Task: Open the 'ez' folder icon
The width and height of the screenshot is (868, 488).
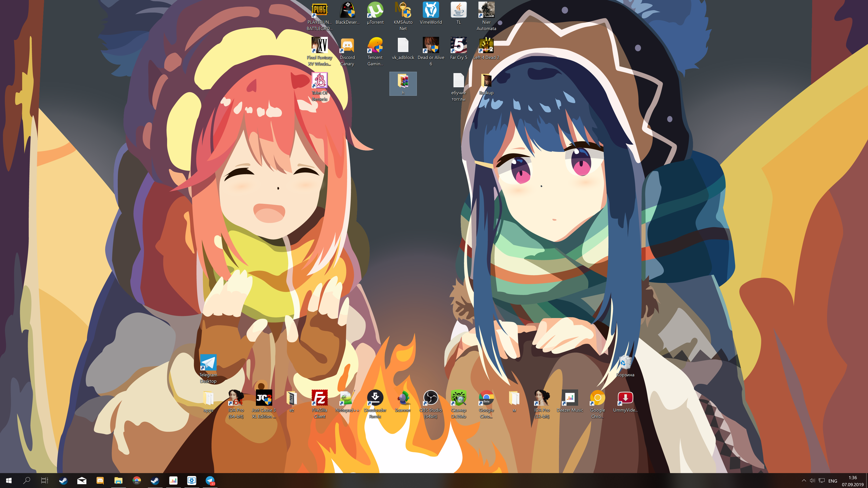Action: (291, 401)
